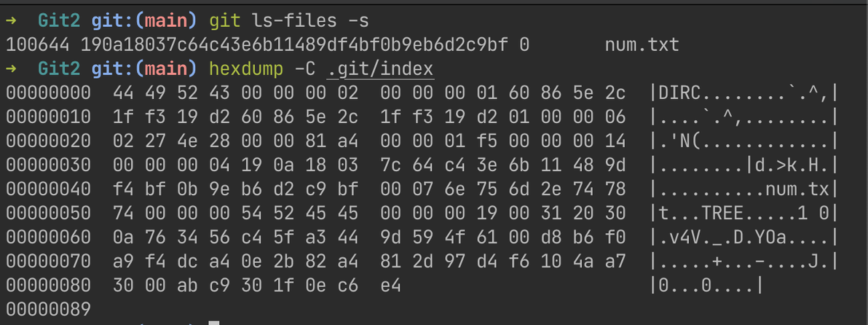
Task: Click the Git2 directory name on first line
Action: tap(59, 21)
